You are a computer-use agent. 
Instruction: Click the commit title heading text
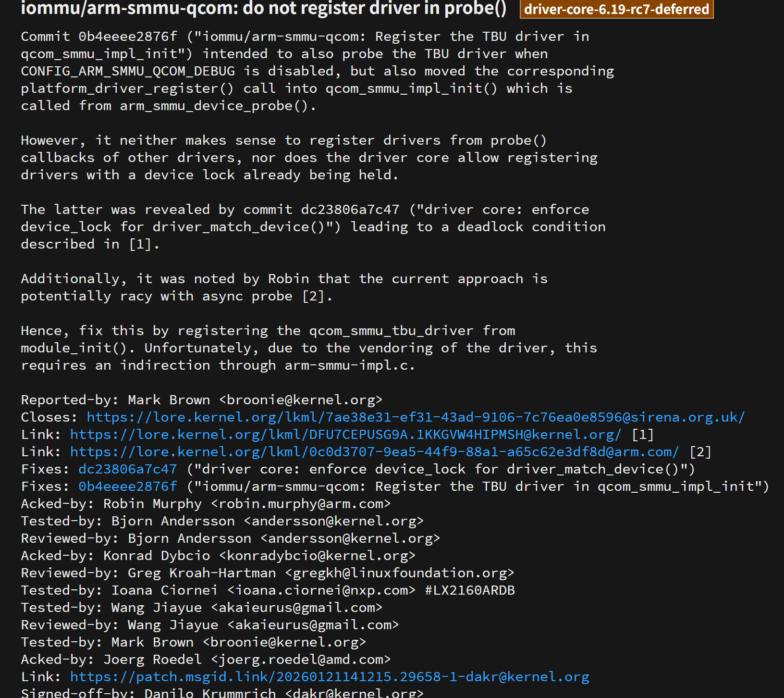[263, 9]
